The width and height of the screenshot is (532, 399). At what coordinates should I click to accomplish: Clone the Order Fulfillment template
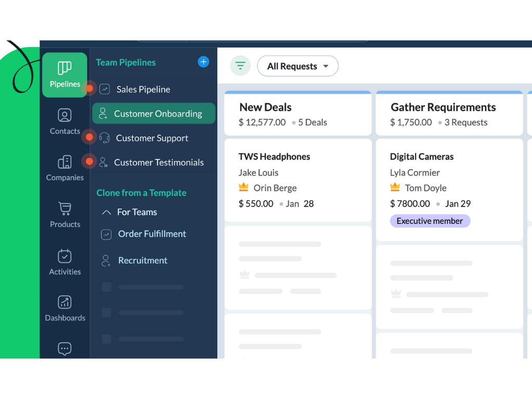pos(152,234)
